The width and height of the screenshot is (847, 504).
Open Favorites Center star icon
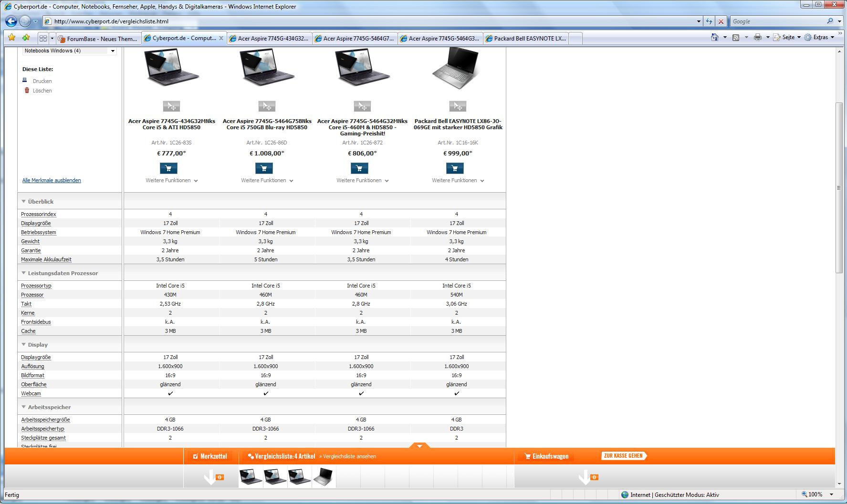(12, 38)
